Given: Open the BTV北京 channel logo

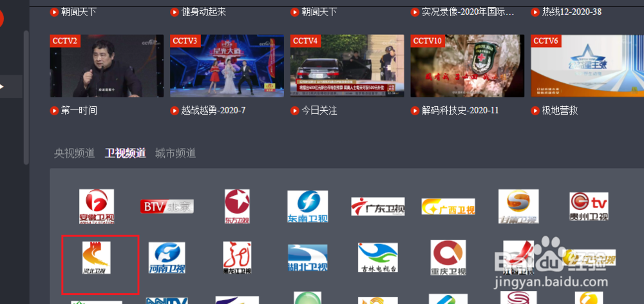Looking at the screenshot, I should click(167, 206).
